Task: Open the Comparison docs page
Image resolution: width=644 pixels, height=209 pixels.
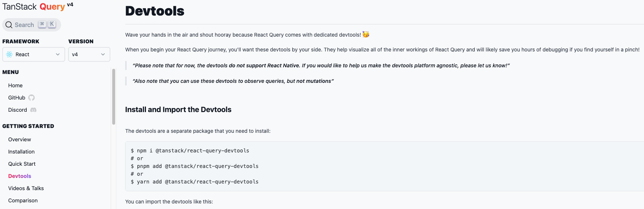Action: [x=23, y=200]
